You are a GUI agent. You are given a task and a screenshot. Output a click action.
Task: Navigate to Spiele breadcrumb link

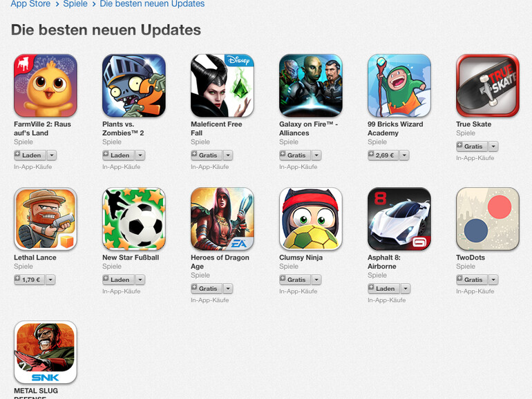(75, 4)
